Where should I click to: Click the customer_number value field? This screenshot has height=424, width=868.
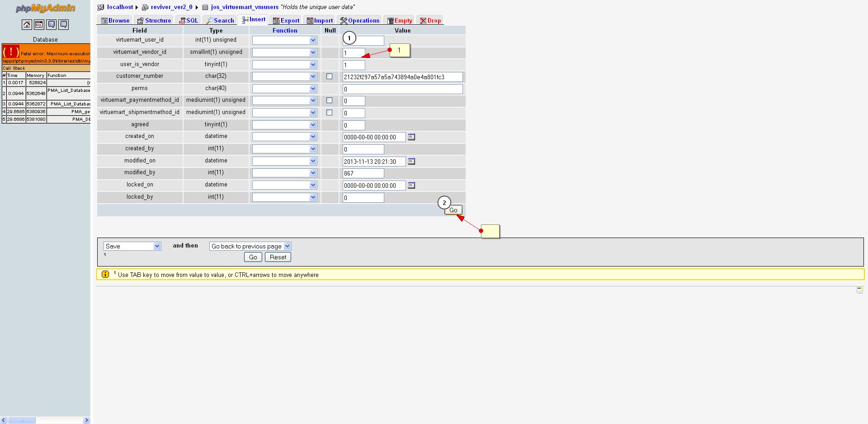pos(402,77)
